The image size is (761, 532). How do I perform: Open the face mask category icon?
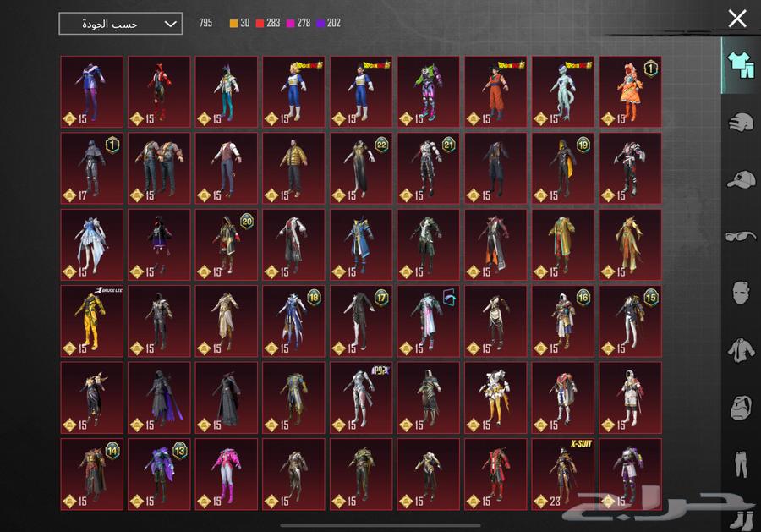pos(741,293)
